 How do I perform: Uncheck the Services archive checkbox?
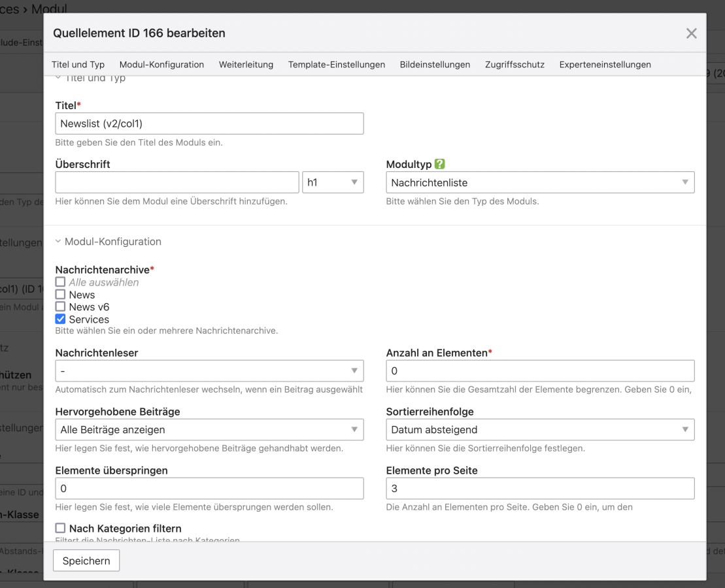[x=61, y=319]
